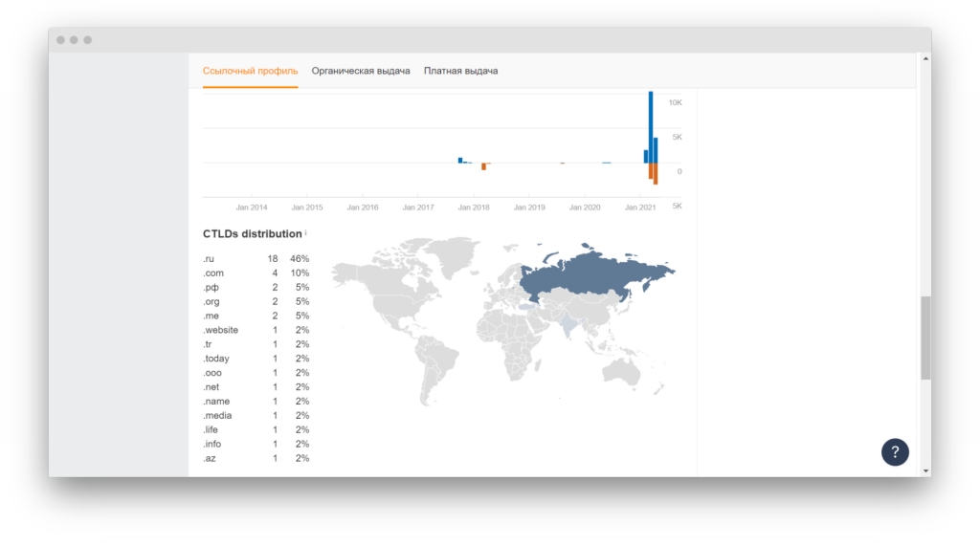The height and width of the screenshot is (546, 980).
Task: Click the Jan 2019 axis label
Action: click(x=529, y=207)
